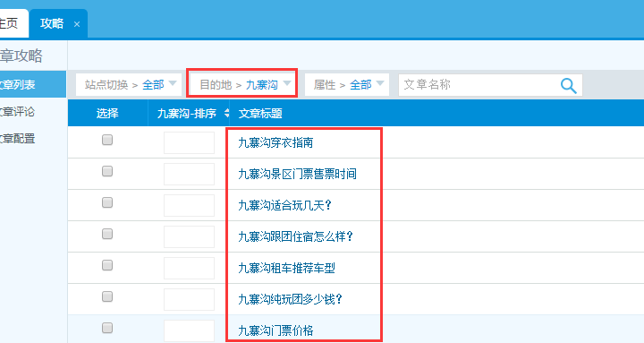The height and width of the screenshot is (343, 644).
Task: Click the magnifier search icon
Action: (x=569, y=86)
